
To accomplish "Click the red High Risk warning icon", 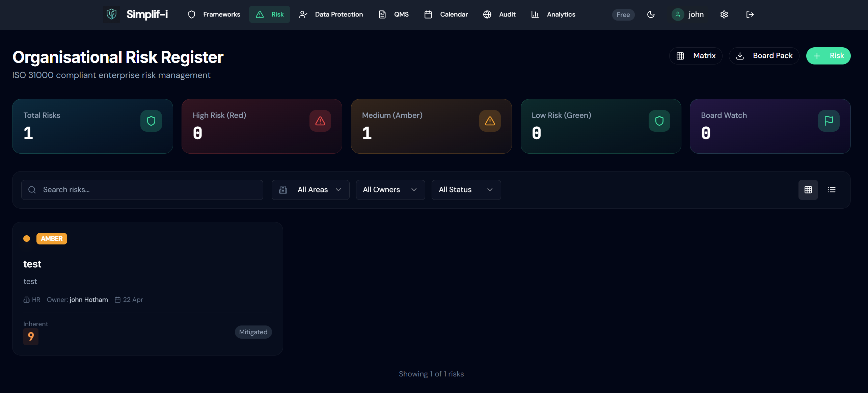I will click(x=320, y=121).
